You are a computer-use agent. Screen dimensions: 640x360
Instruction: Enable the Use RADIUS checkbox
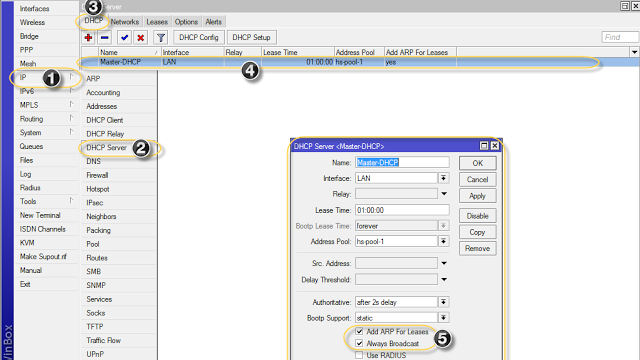(359, 355)
